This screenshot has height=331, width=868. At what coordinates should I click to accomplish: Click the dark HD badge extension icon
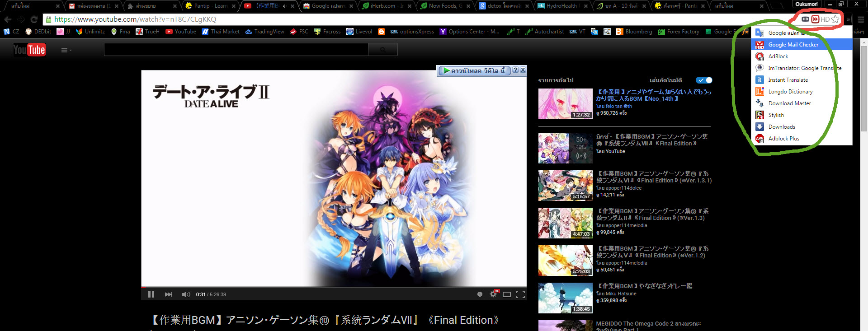pos(805,19)
